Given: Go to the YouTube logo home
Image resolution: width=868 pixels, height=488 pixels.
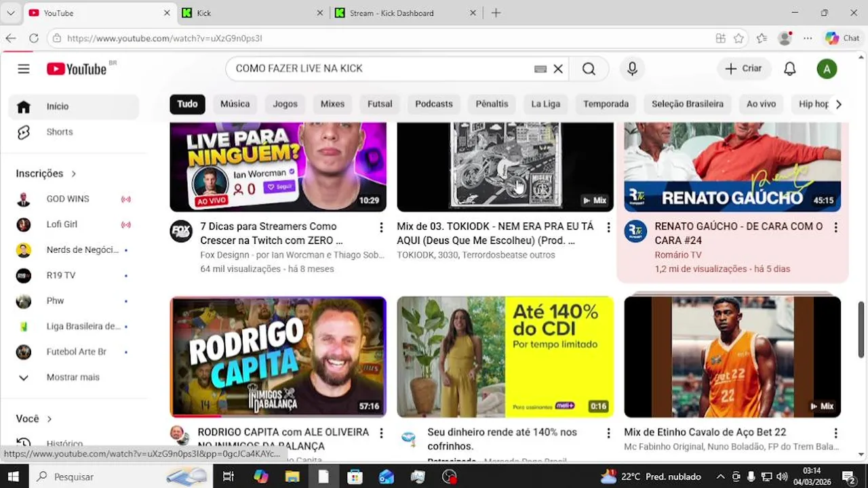Looking at the screenshot, I should (x=77, y=68).
